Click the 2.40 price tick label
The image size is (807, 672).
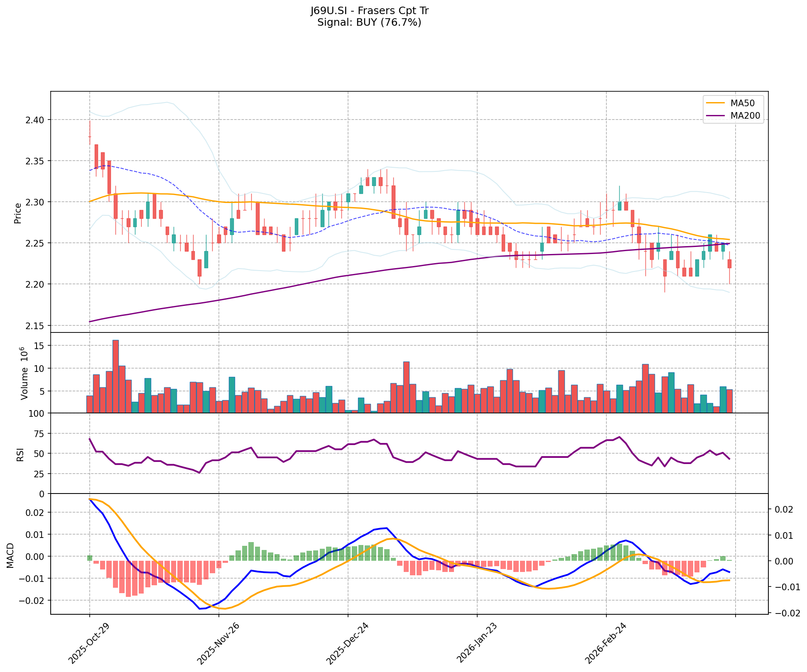click(x=35, y=120)
